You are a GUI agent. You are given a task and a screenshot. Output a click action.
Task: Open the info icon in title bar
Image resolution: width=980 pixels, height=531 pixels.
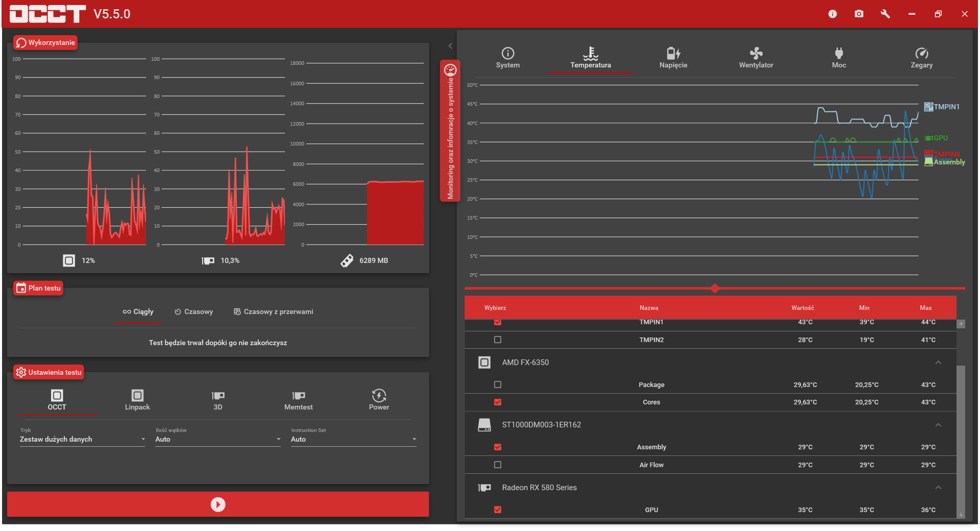point(832,14)
